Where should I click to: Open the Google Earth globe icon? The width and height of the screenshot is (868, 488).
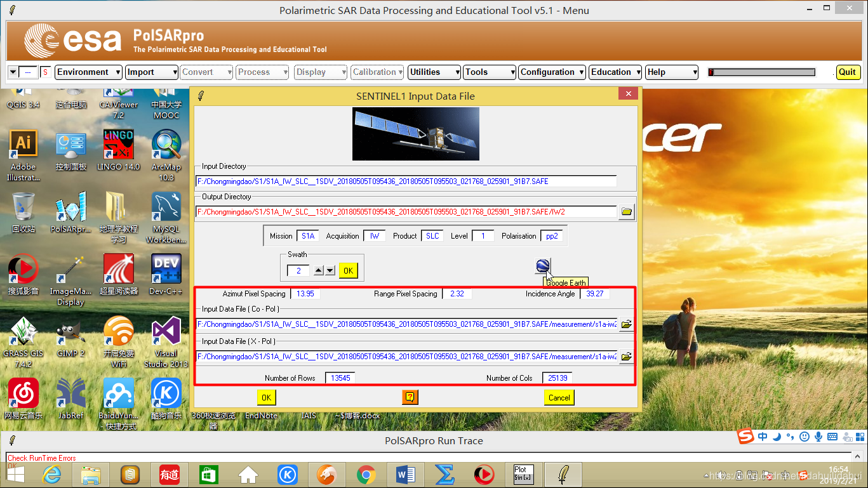pos(543,266)
